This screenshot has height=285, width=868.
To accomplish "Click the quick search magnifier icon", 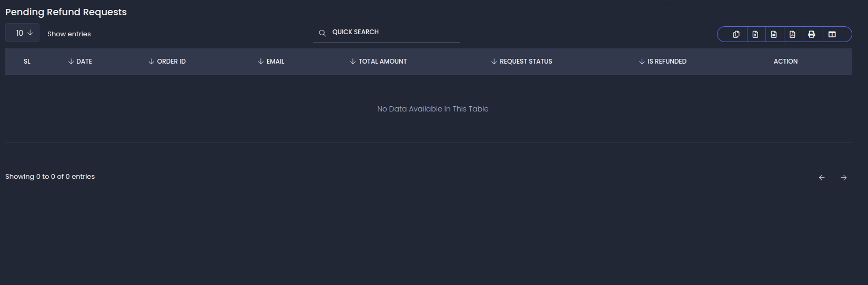I will point(322,33).
